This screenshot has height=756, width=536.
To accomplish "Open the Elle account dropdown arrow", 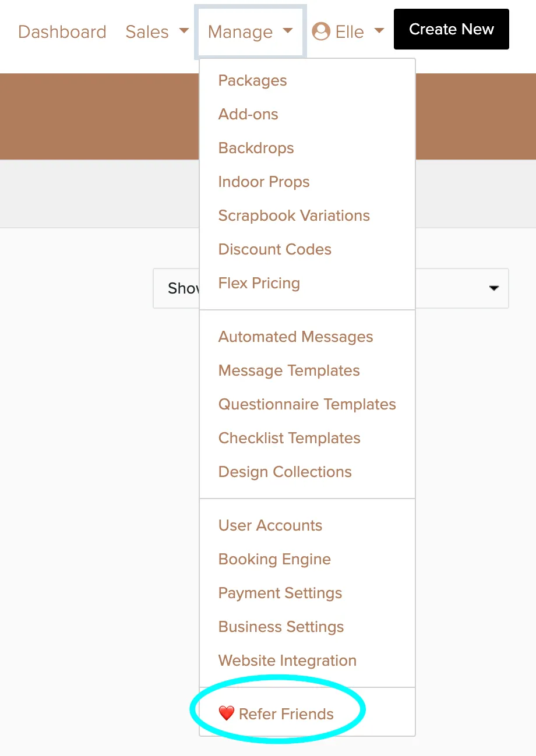I will tap(379, 31).
